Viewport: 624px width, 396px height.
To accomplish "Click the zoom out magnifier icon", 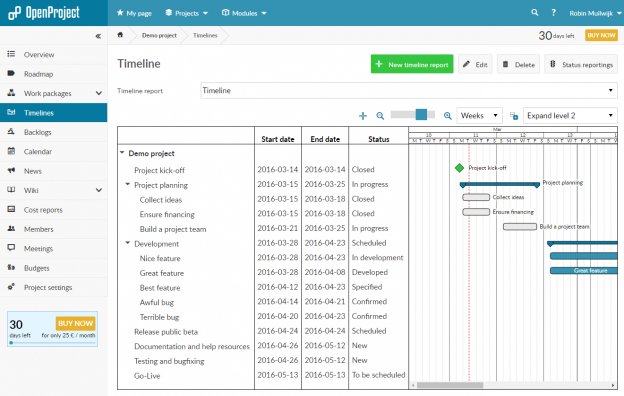I will (x=380, y=116).
